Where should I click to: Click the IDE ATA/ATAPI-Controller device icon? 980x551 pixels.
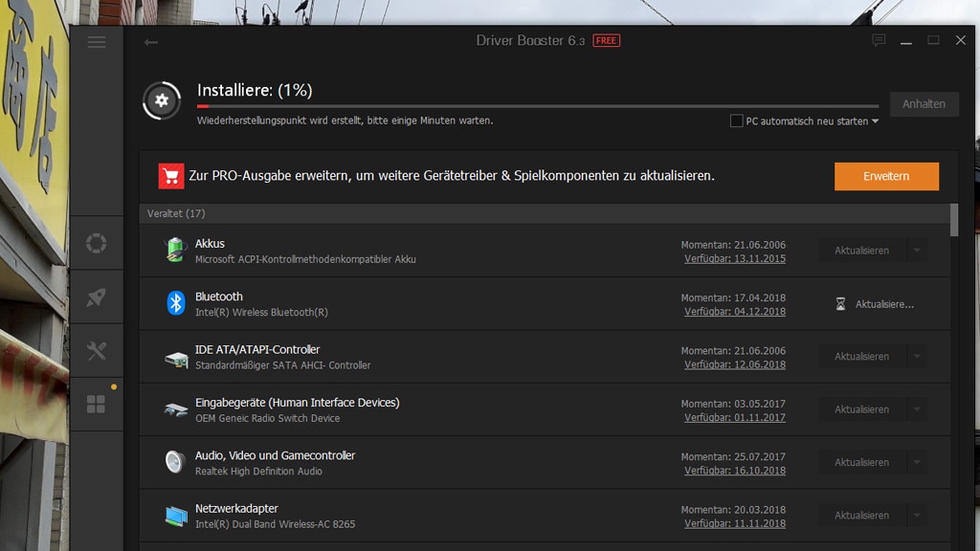tap(176, 359)
